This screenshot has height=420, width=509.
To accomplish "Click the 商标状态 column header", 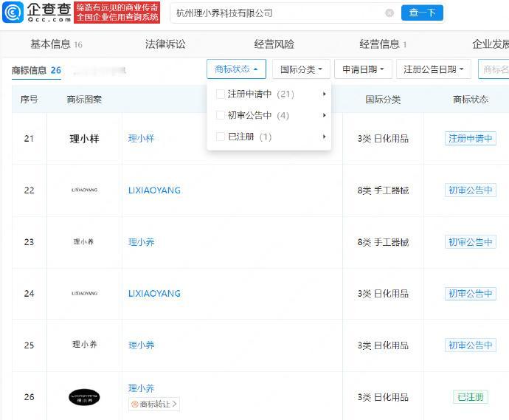I will click(471, 100).
